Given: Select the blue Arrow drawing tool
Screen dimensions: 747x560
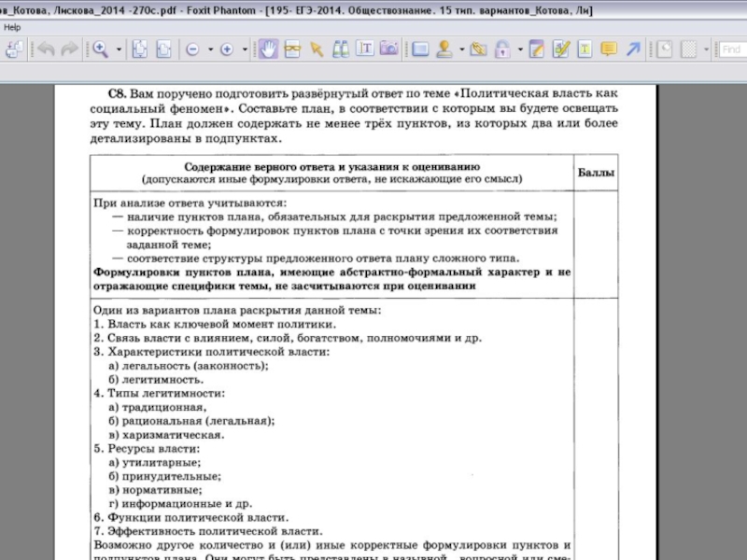Looking at the screenshot, I should tap(633, 49).
